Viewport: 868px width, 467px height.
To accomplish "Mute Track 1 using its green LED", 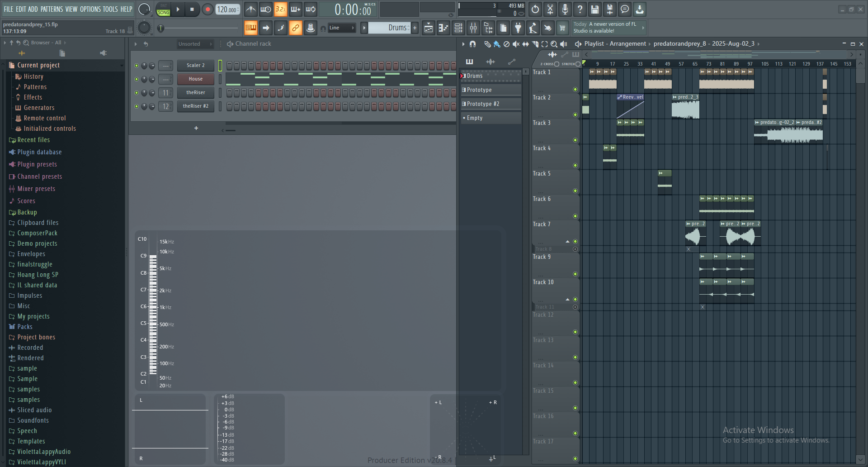I will pos(575,89).
